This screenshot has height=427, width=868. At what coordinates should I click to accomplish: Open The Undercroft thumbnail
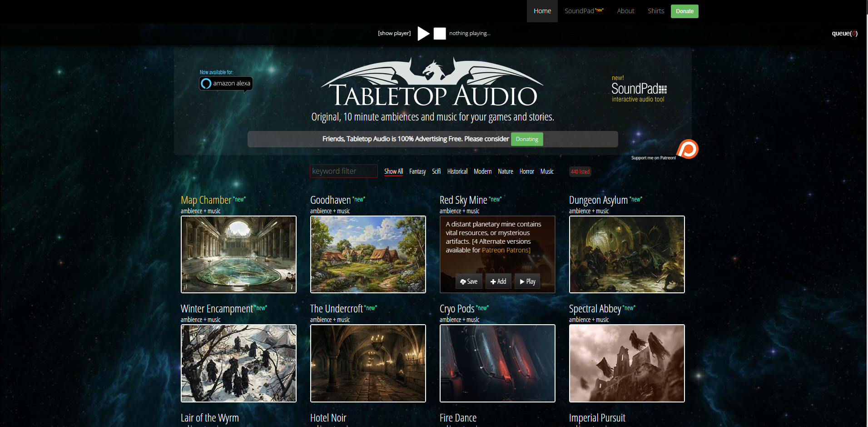(x=368, y=363)
